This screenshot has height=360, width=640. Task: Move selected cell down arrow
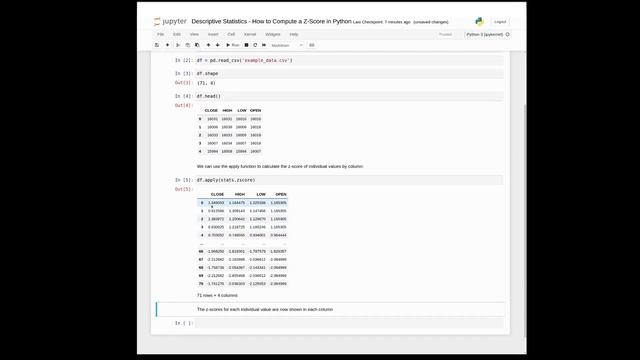pyautogui.click(x=218, y=45)
